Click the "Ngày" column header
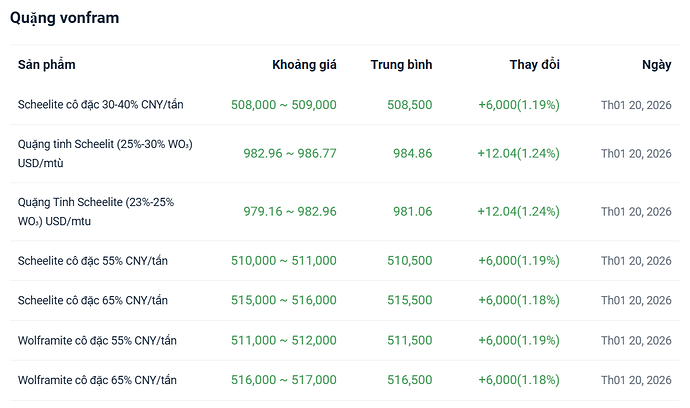 656,65
